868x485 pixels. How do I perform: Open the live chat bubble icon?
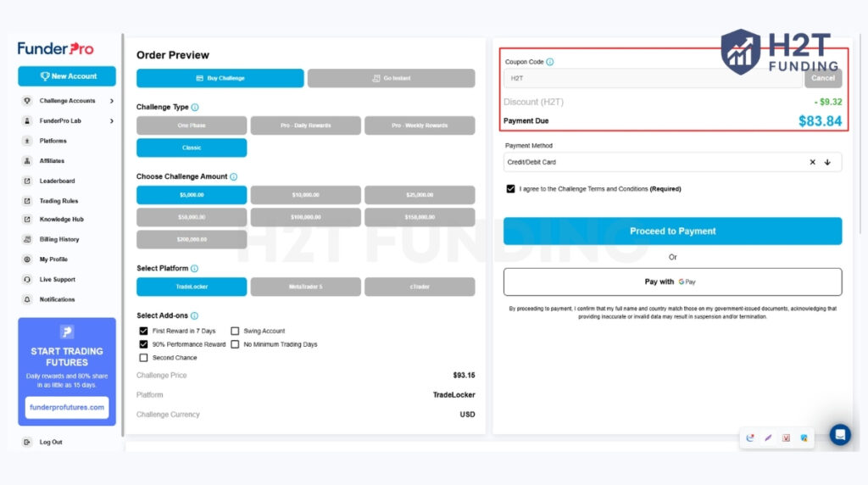tap(840, 435)
